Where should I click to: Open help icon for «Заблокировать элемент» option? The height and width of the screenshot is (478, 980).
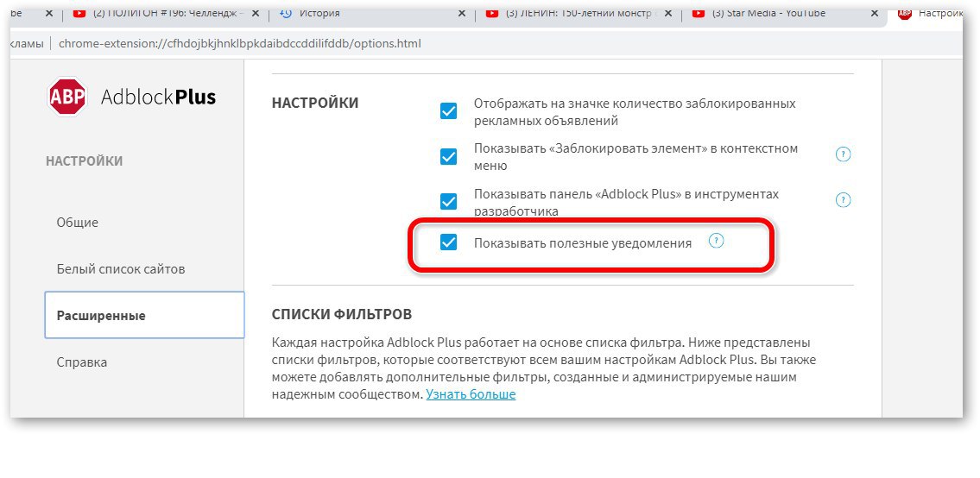843,154
